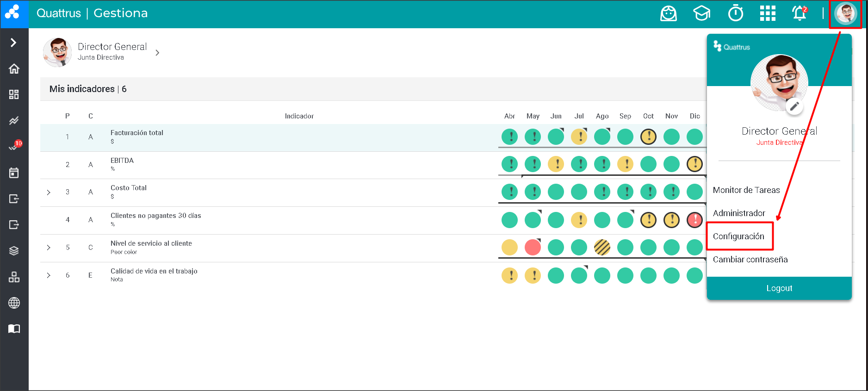This screenshot has height=391, width=868.
Task: Expand the left sidebar with arrow
Action: (13, 43)
